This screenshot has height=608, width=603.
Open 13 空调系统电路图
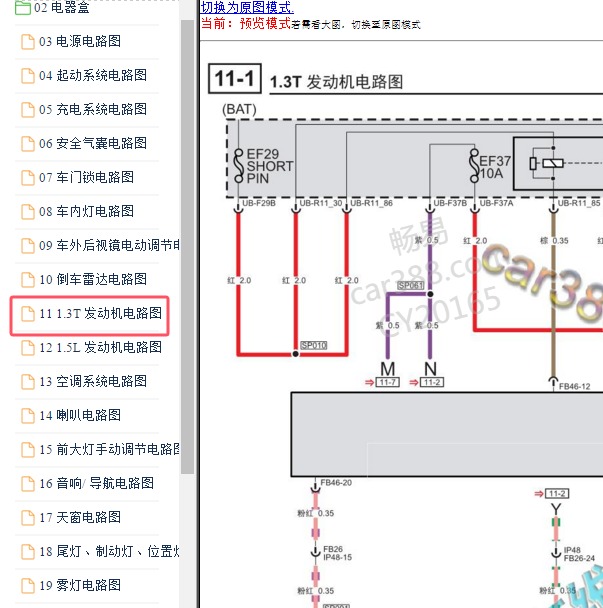pyautogui.click(x=93, y=381)
